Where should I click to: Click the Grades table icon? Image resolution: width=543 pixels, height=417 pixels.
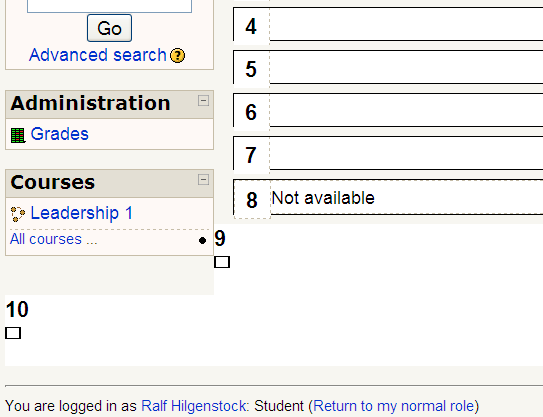pos(18,135)
